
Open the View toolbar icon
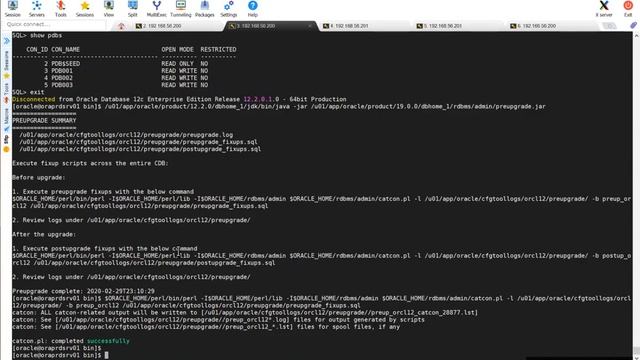109,9
